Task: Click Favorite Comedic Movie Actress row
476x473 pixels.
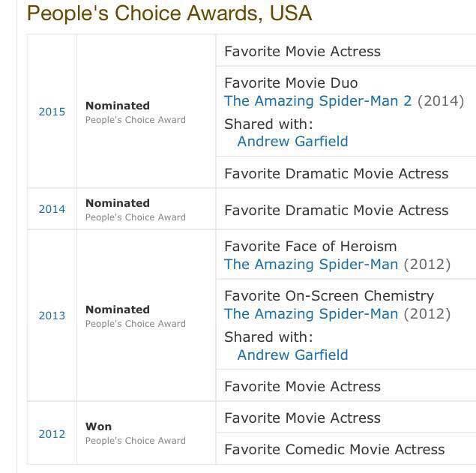Action: 346,449
